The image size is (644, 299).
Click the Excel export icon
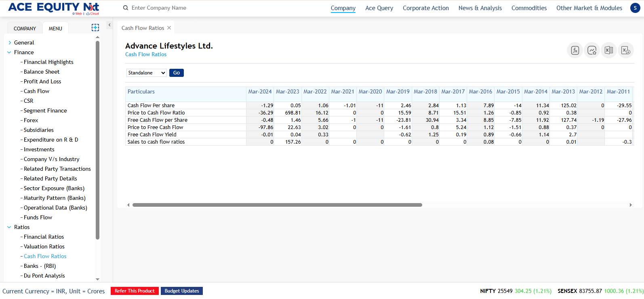pos(609,50)
